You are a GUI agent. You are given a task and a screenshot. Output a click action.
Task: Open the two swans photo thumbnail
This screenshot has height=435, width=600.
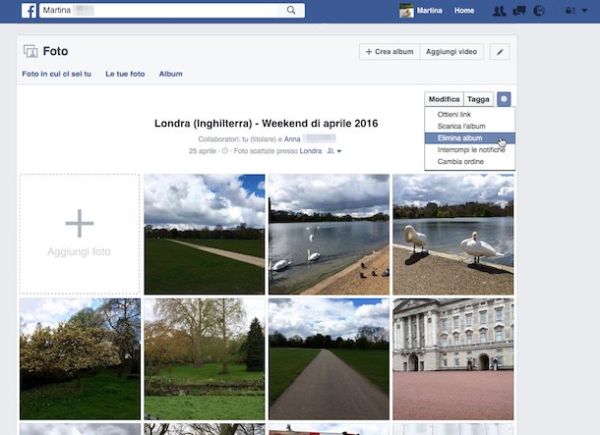[x=453, y=234]
